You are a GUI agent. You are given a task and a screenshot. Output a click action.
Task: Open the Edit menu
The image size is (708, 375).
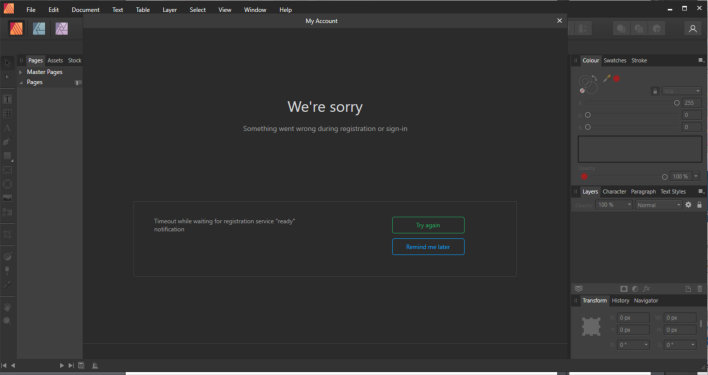coord(53,9)
